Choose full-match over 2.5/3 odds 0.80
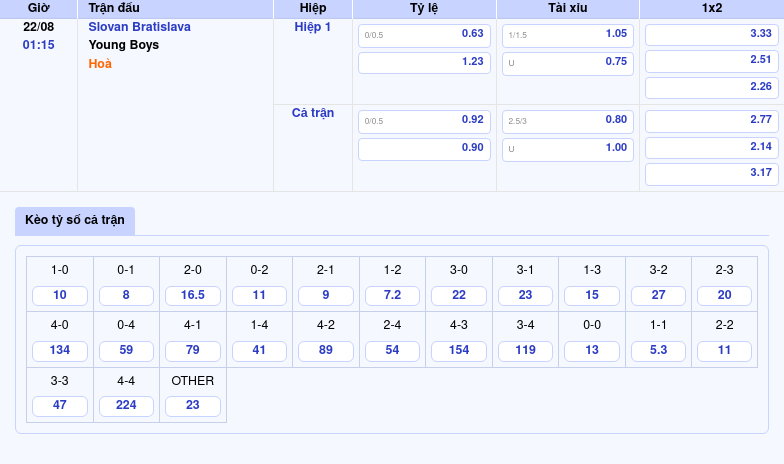This screenshot has height=464, width=784. click(568, 121)
